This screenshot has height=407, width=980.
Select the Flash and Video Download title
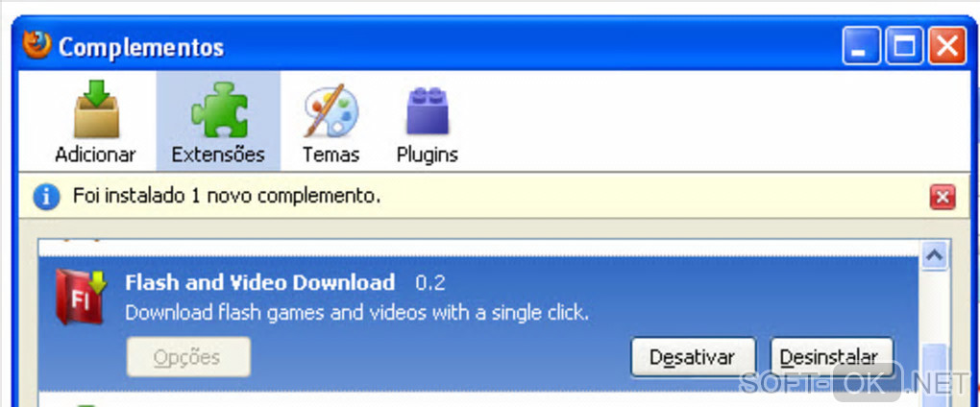(260, 282)
